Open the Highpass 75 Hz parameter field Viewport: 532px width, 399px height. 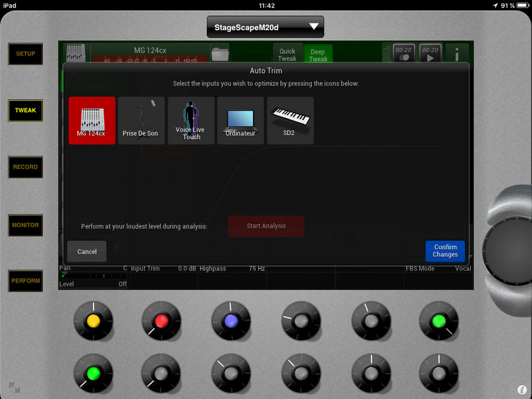(x=232, y=269)
